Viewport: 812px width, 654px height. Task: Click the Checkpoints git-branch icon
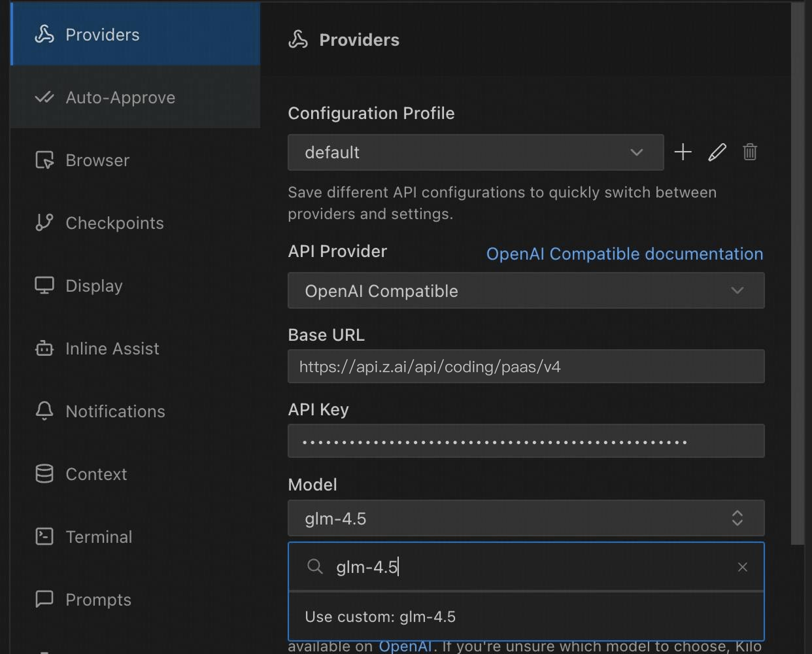pyautogui.click(x=44, y=222)
